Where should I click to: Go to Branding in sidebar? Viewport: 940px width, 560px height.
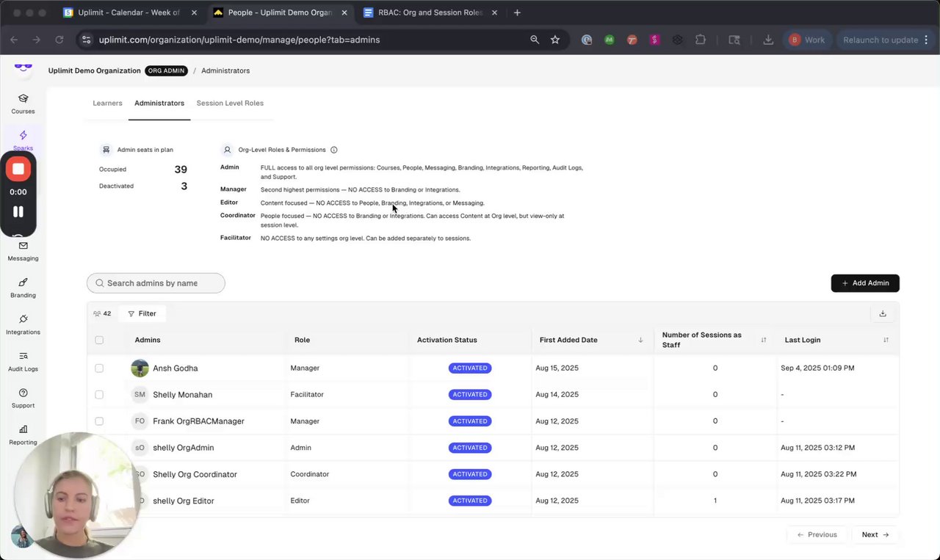[x=23, y=287]
